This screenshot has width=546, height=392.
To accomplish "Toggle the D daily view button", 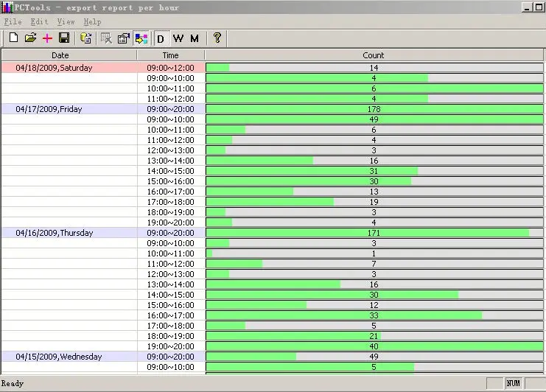I will pyautogui.click(x=161, y=38).
